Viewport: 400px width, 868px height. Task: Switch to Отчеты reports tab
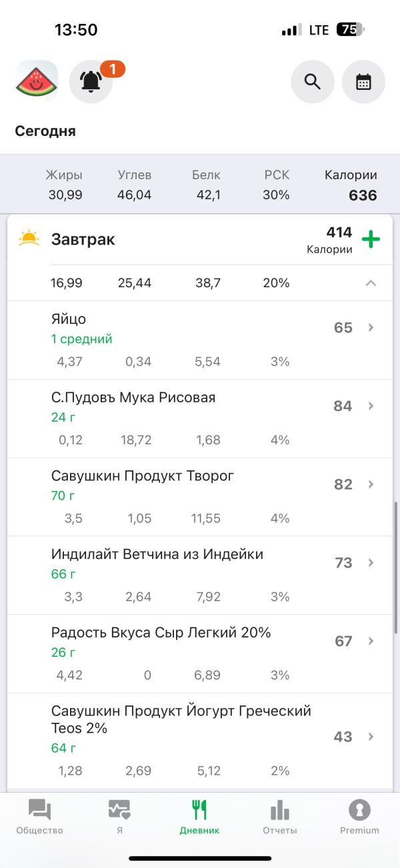click(279, 817)
